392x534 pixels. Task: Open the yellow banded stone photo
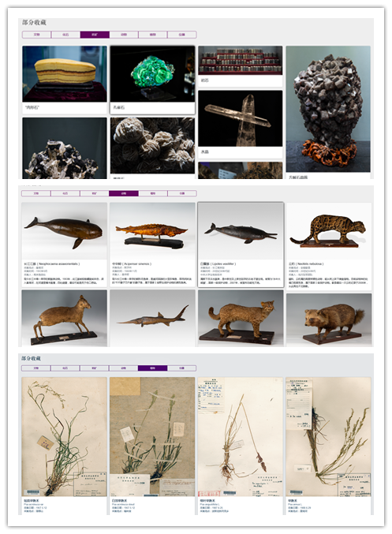tap(65, 74)
